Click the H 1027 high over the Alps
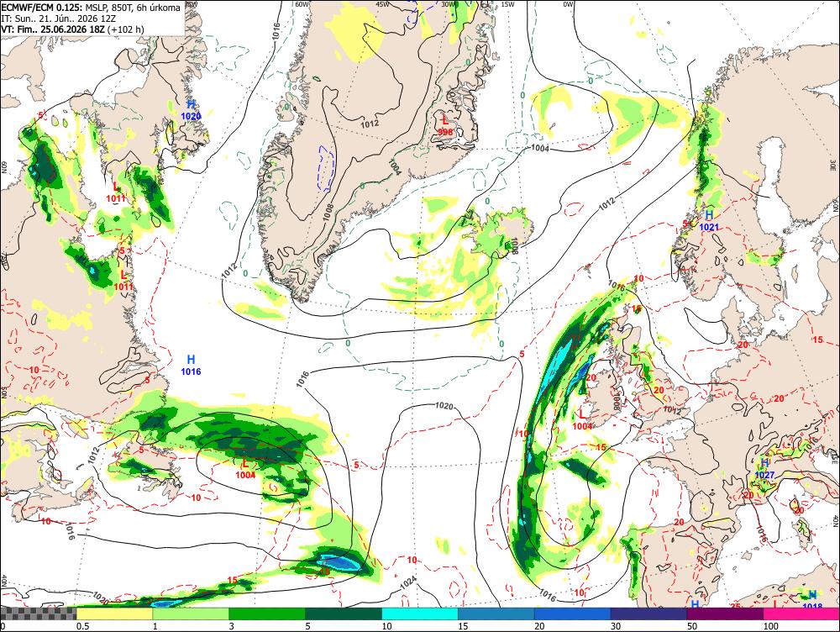The width and height of the screenshot is (840, 632). [765, 469]
